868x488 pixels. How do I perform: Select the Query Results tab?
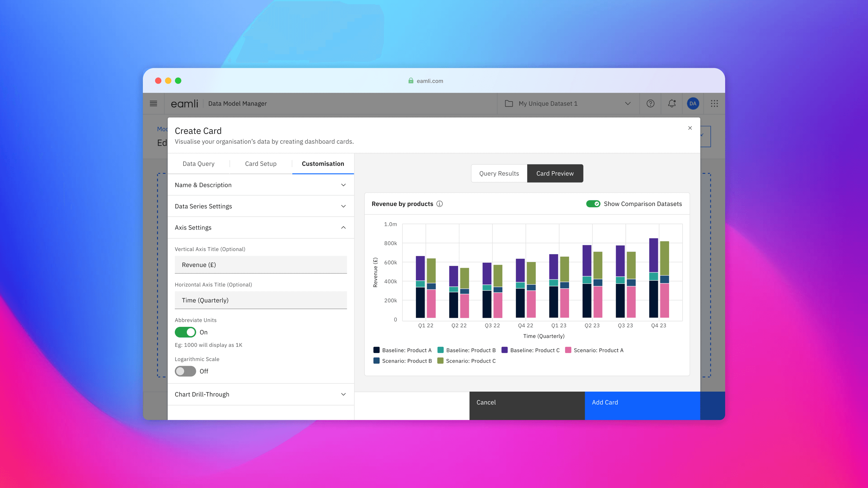coord(499,173)
